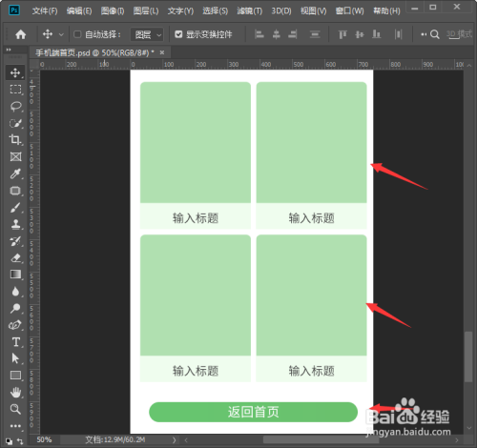Select the Rectangle shape tool

[x=15, y=376]
